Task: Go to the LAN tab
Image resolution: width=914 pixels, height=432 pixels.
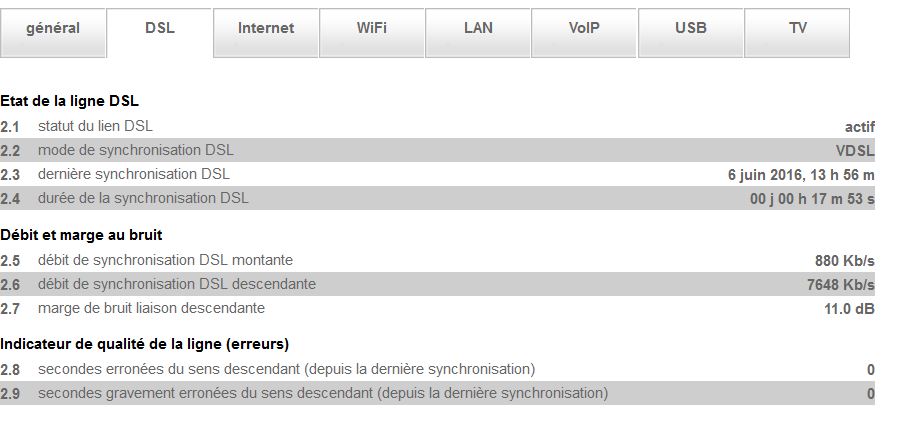Action: tap(479, 29)
